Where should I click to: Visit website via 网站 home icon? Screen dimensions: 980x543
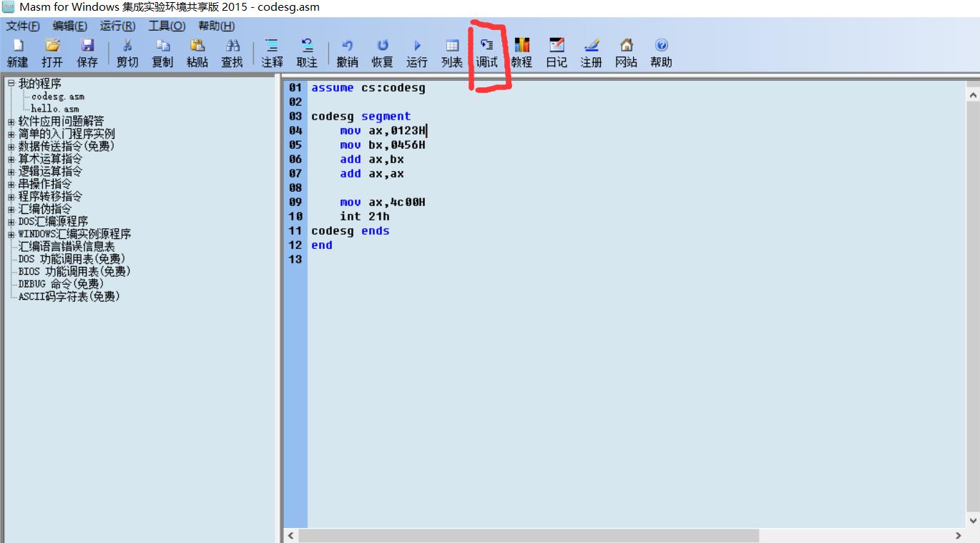626,45
